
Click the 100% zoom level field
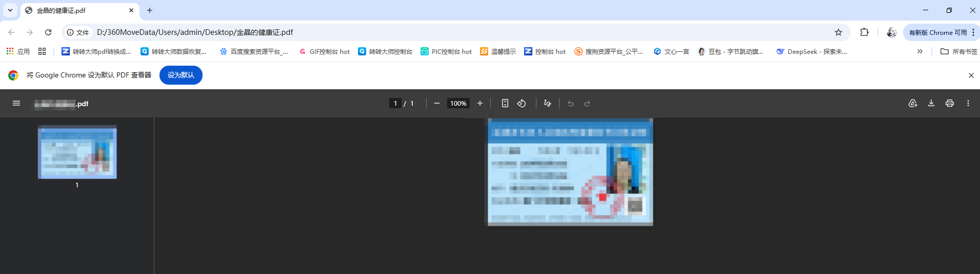click(x=458, y=103)
